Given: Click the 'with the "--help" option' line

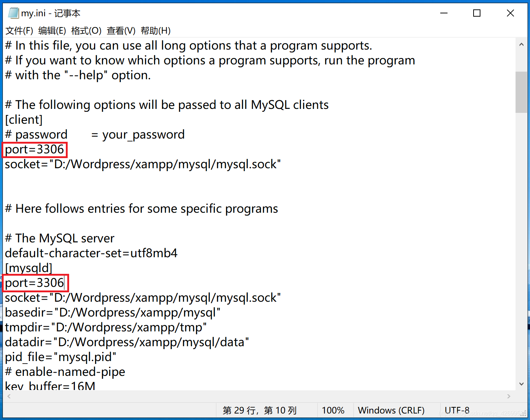Looking at the screenshot, I should coord(78,75).
